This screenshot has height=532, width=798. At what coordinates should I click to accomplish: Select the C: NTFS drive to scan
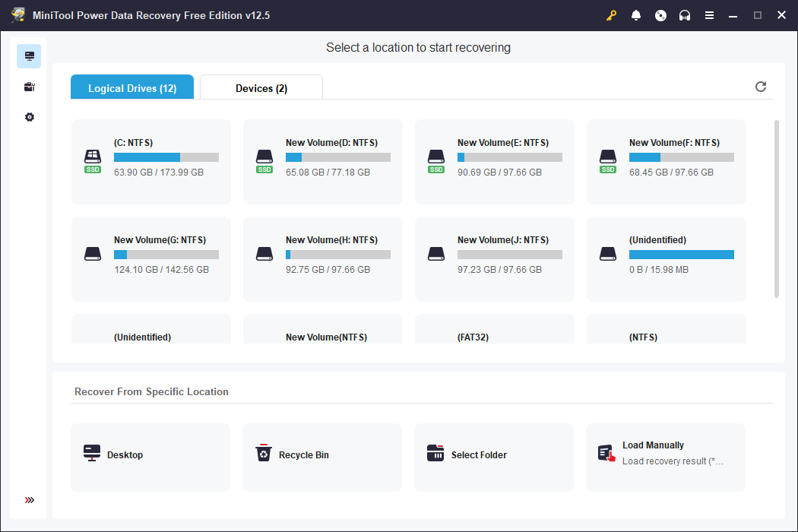click(x=150, y=161)
